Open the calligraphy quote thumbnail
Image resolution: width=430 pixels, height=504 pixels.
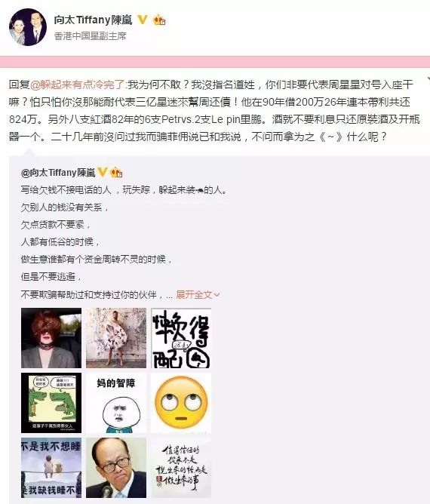pos(181,468)
